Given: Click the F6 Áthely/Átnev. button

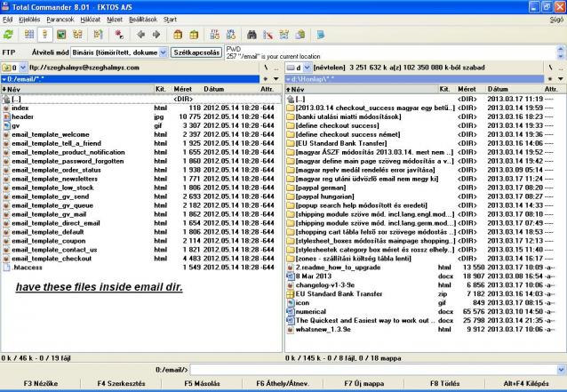Looking at the screenshot, I should point(283,383).
